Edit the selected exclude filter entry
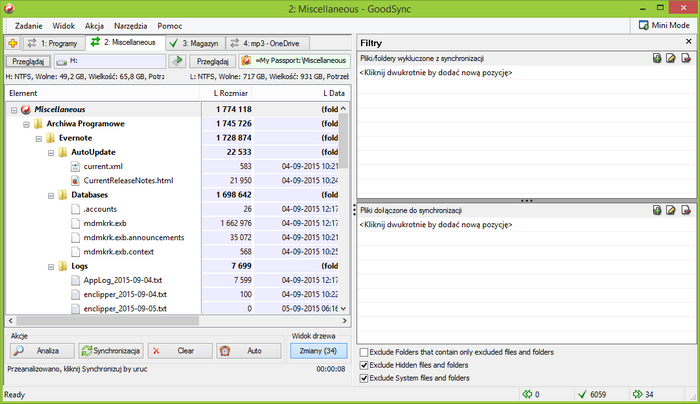The image size is (700, 404). 672,59
